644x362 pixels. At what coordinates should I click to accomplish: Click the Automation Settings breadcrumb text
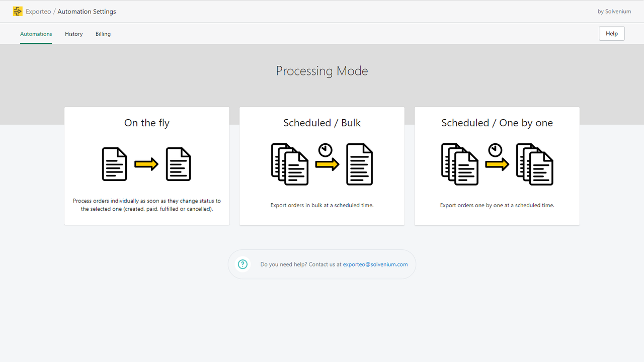87,11
